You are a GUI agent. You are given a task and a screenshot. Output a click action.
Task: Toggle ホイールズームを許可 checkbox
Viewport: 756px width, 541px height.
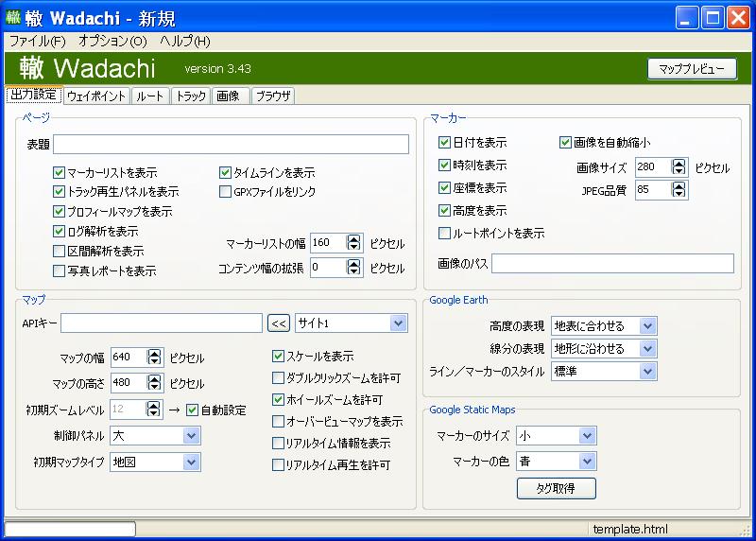[x=278, y=399]
